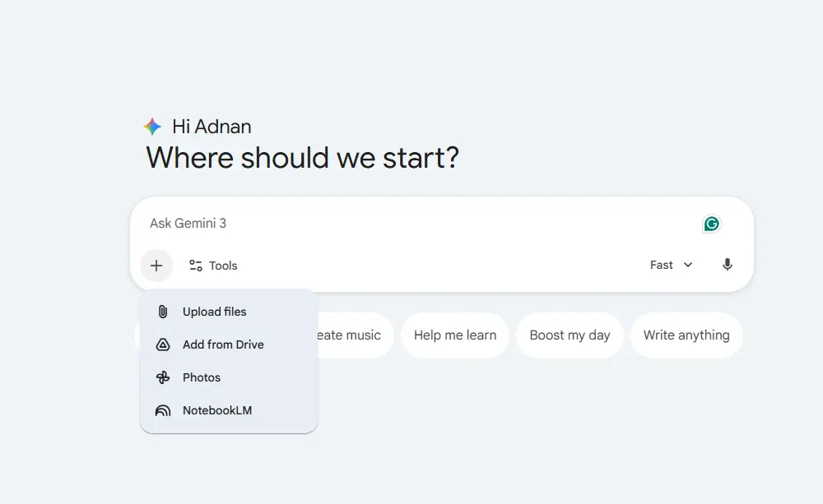Screen dimensions: 823x504
Task: Click the NotebookLM arc icon
Action: coord(163,410)
